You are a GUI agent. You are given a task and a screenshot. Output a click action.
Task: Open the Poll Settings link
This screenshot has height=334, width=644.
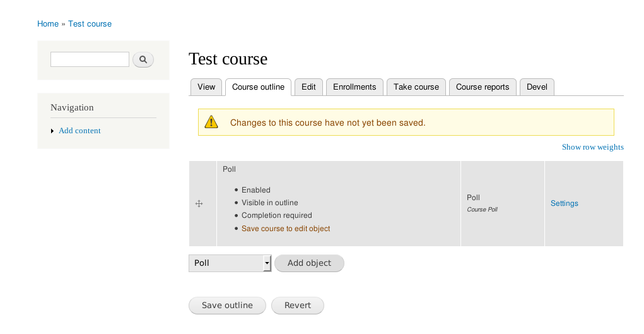pos(565,203)
